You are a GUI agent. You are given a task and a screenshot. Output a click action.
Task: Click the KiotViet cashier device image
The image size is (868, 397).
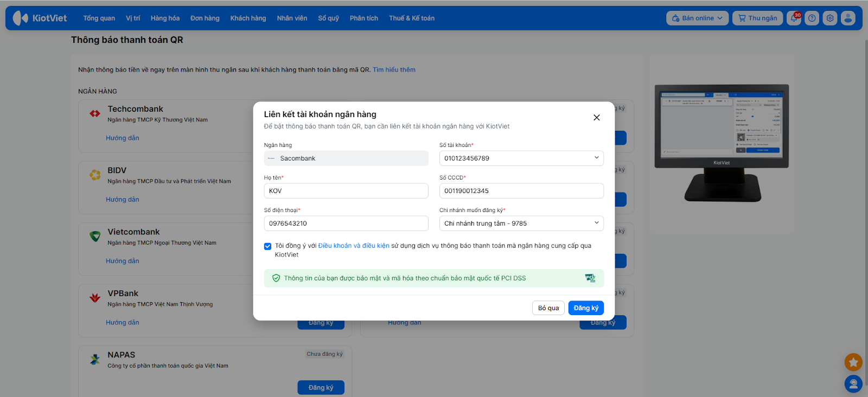click(x=722, y=143)
